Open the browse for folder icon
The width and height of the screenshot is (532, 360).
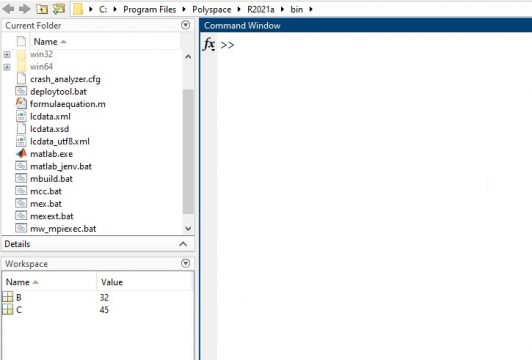(x=59, y=9)
